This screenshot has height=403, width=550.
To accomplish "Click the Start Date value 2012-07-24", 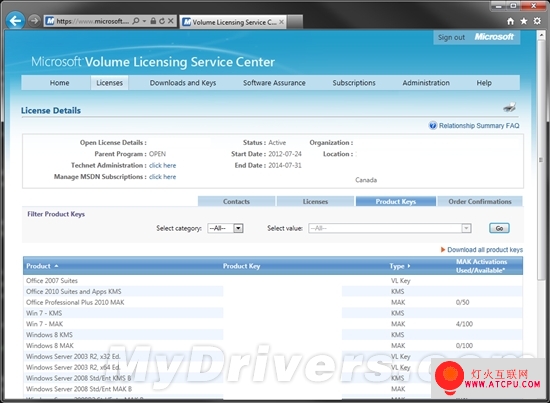I will [285, 154].
